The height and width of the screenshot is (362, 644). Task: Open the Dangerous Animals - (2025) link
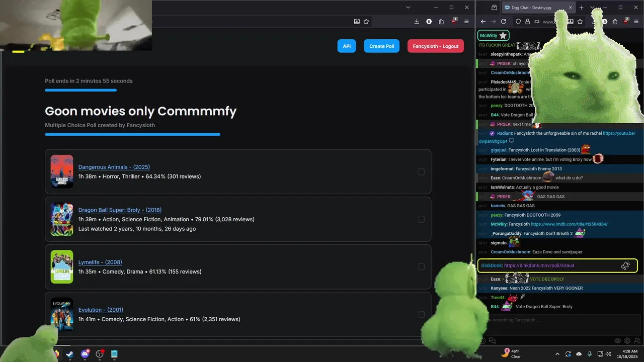pyautogui.click(x=114, y=167)
